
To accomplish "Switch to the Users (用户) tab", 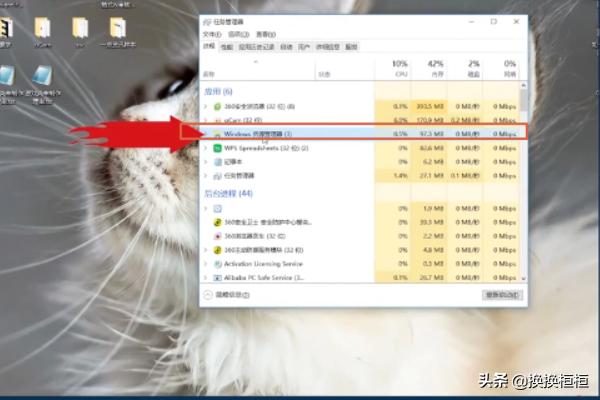I will point(304,47).
